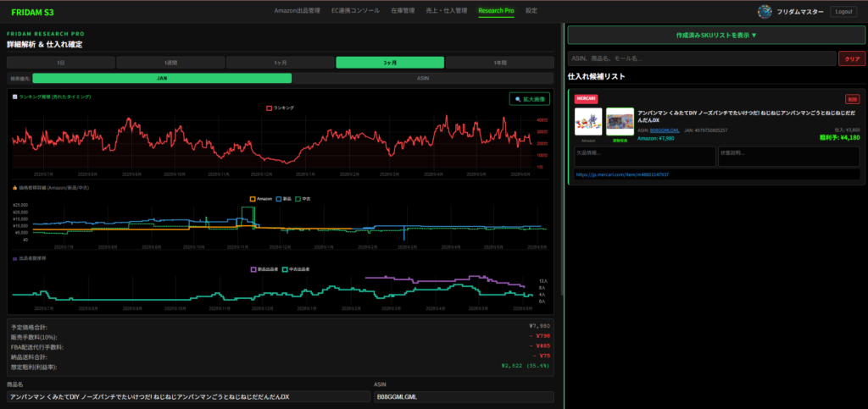Image resolution: width=868 pixels, height=409 pixels.
Task: Click the クリア clear button
Action: (852, 58)
